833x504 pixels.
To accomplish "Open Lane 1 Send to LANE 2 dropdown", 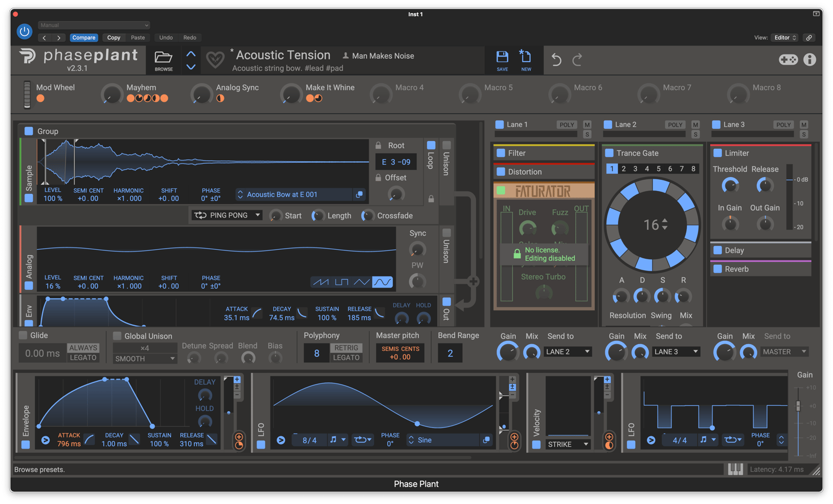I will coord(568,351).
